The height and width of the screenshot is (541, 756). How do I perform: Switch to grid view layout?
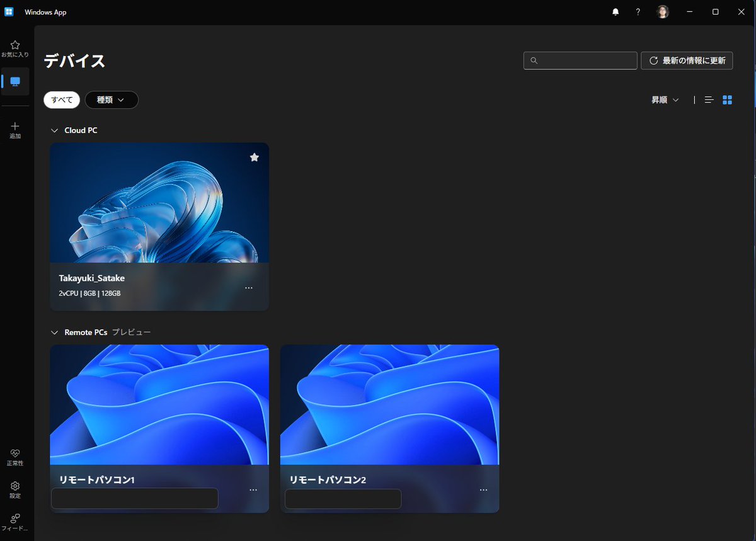(727, 100)
